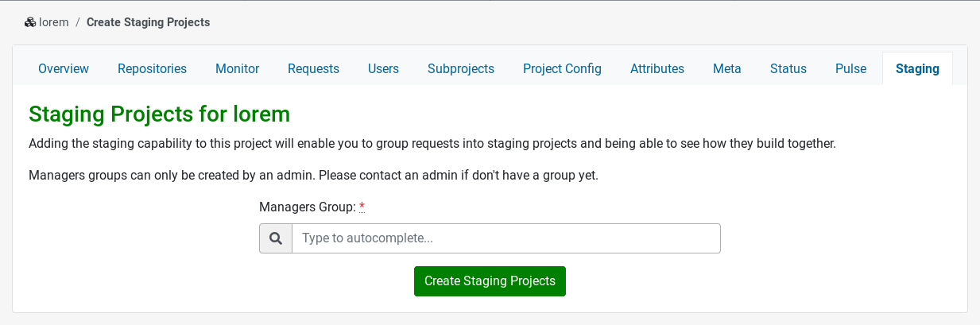980x325 pixels.
Task: Open the Meta tab
Action: click(x=726, y=69)
